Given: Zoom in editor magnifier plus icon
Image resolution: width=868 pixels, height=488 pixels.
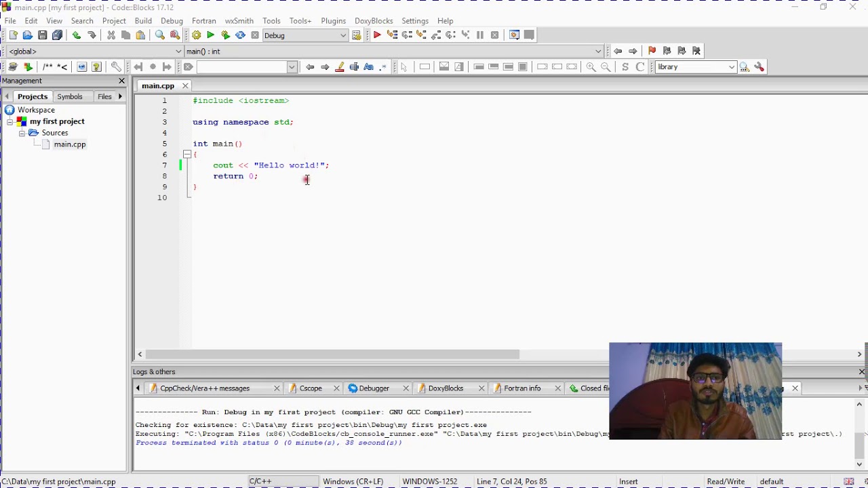Looking at the screenshot, I should [591, 66].
